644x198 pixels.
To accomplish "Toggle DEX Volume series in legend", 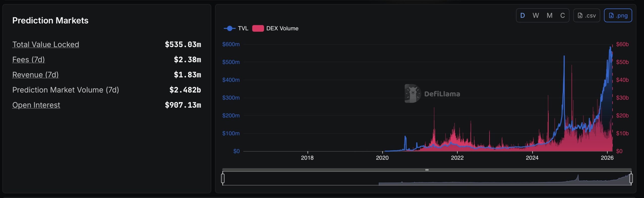I will pos(282,28).
